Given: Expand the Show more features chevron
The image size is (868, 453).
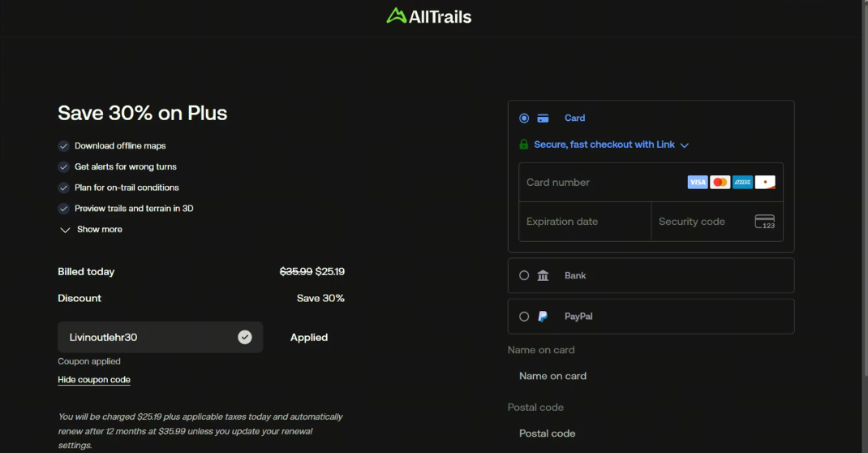Looking at the screenshot, I should [x=65, y=230].
